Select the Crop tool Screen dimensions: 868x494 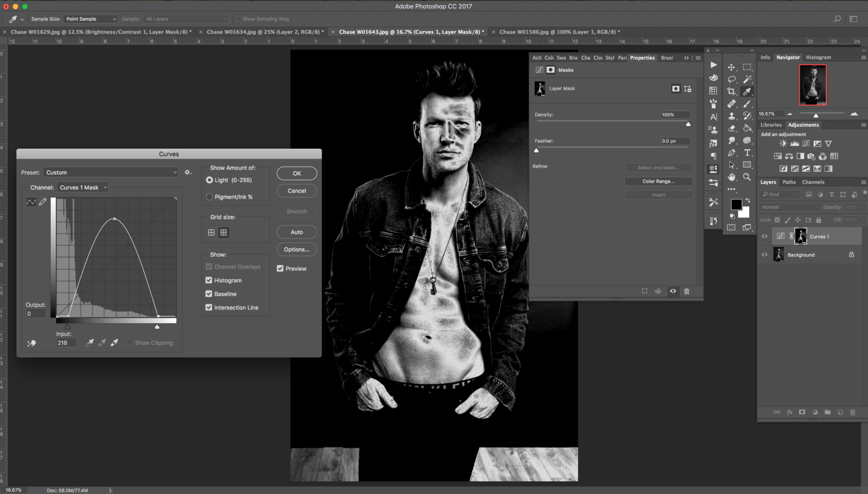pyautogui.click(x=731, y=91)
